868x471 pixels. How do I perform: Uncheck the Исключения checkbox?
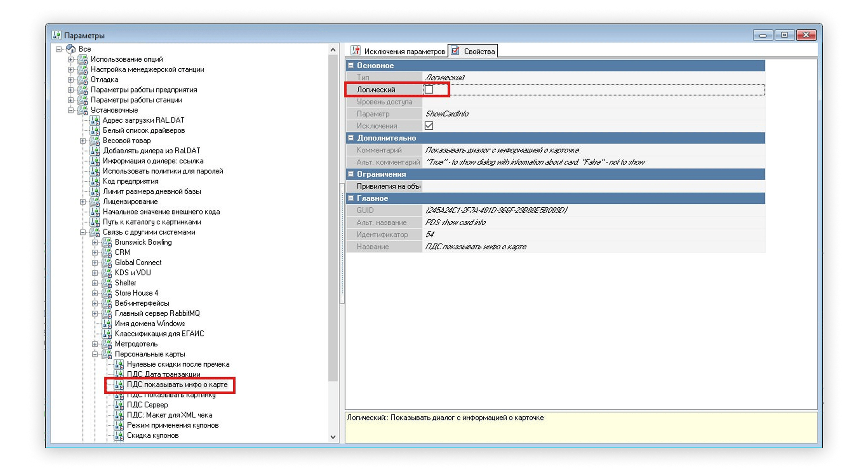(429, 126)
